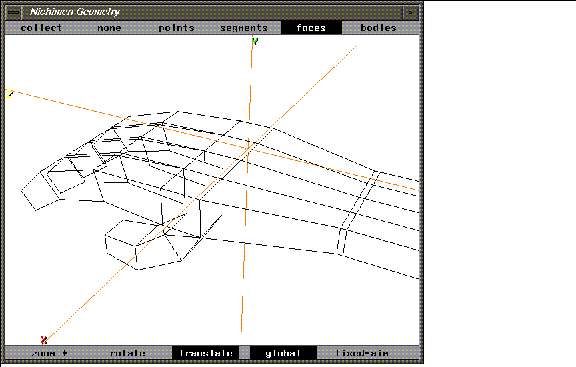Open the window menu icon in title bar
The height and width of the screenshot is (367, 576).
[x=14, y=12]
